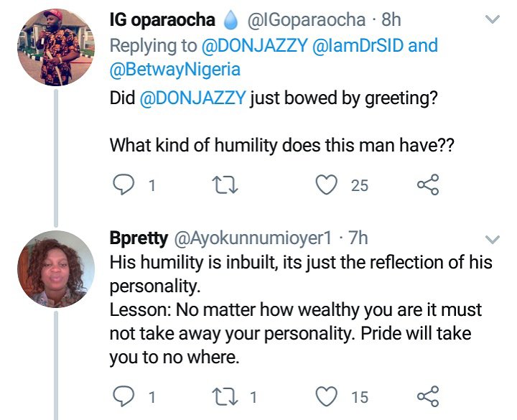Like Bpretty's tweet with 15 likes
This screenshot has height=420, width=517.
coord(327,396)
